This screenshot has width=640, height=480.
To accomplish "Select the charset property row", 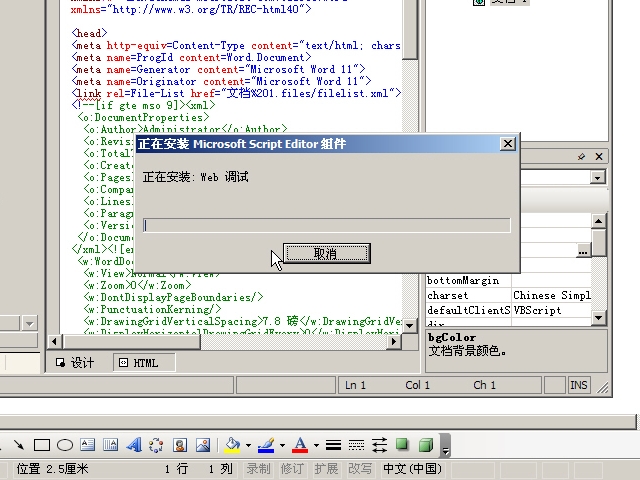I will (x=508, y=296).
